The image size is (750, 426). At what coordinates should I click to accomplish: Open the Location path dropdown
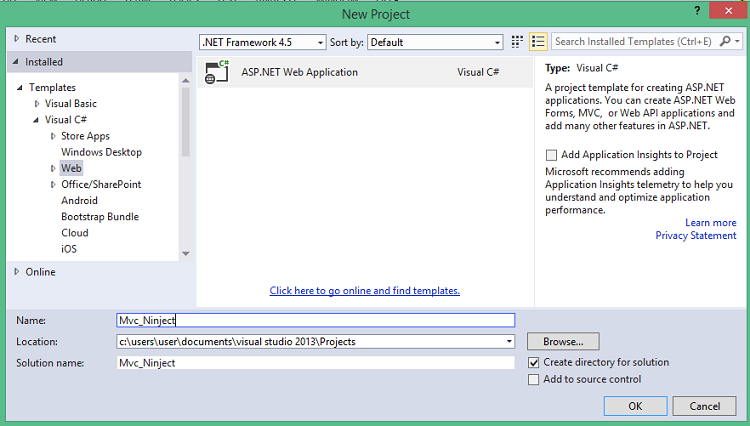click(509, 342)
